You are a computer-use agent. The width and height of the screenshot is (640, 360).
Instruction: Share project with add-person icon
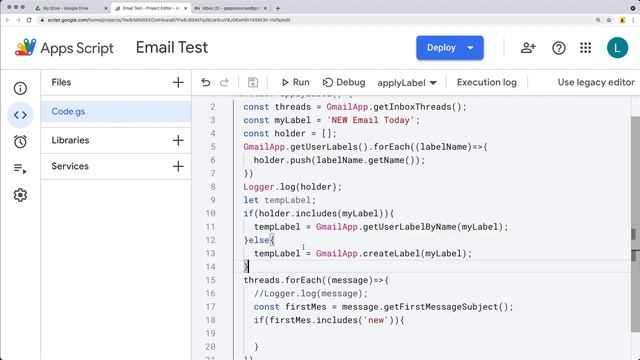pos(528,48)
